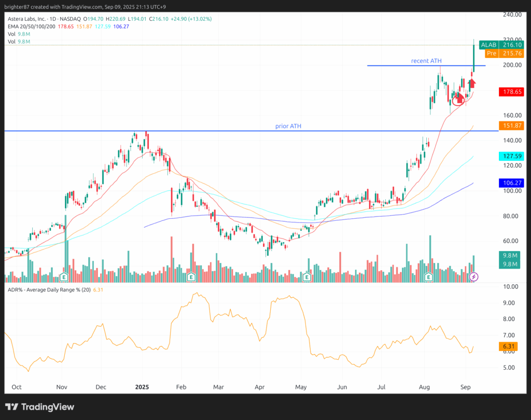Click the 200.00 price scale value
531x420 pixels.
[512, 65]
